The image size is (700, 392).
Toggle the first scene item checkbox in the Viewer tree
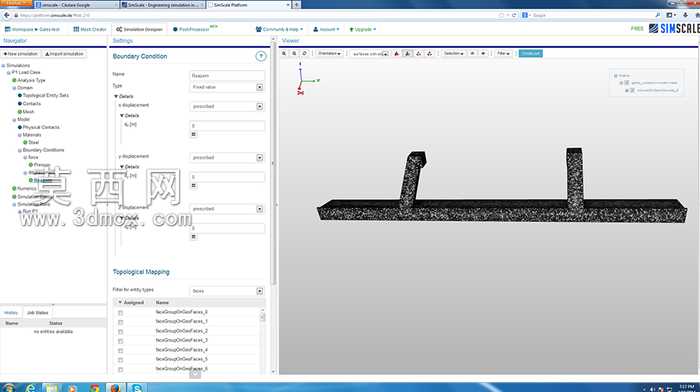626,83
